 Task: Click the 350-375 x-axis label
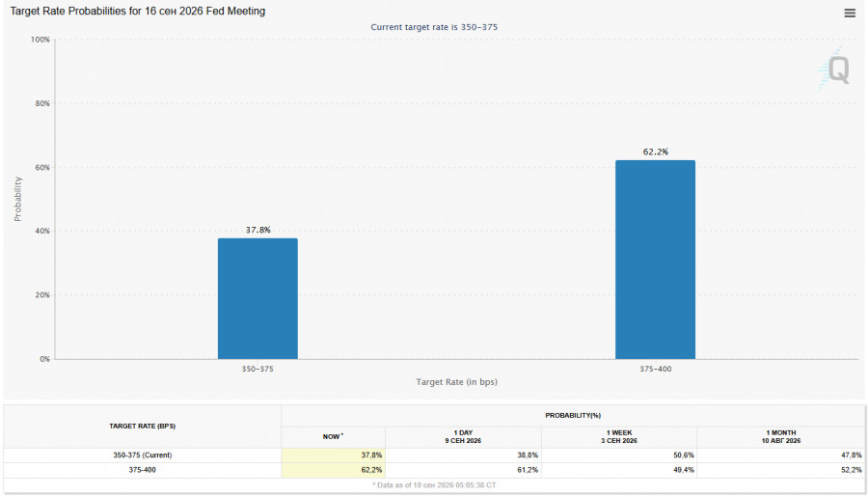coord(258,369)
